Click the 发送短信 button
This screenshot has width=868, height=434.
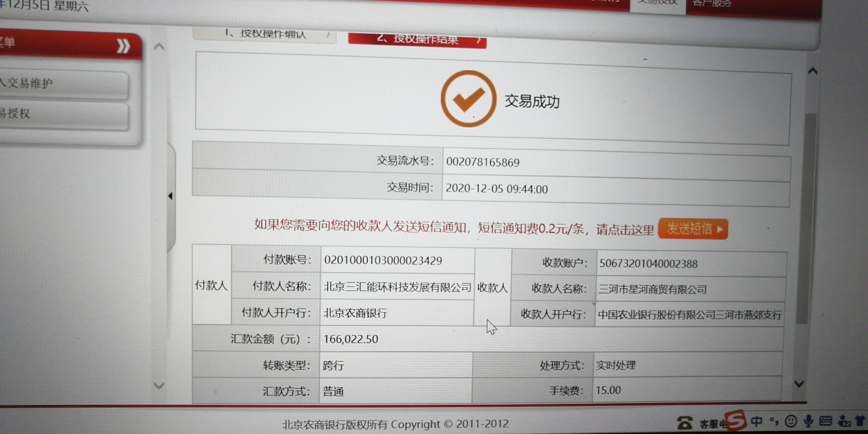pyautogui.click(x=693, y=229)
